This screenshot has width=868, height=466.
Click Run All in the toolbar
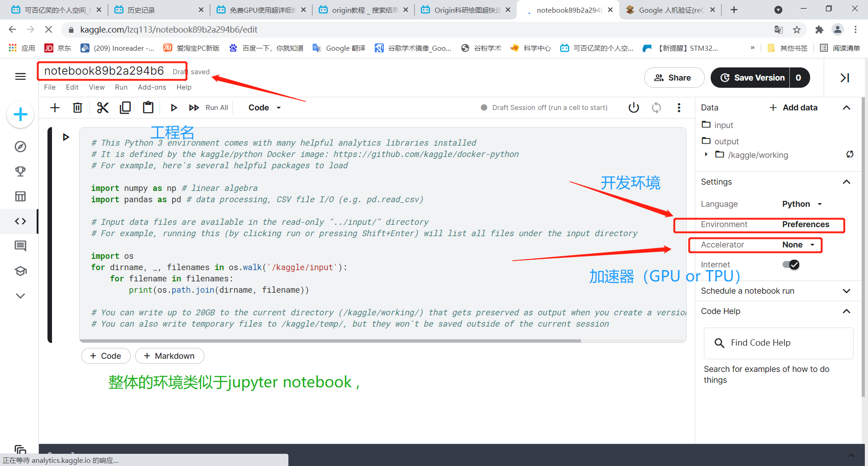point(209,108)
